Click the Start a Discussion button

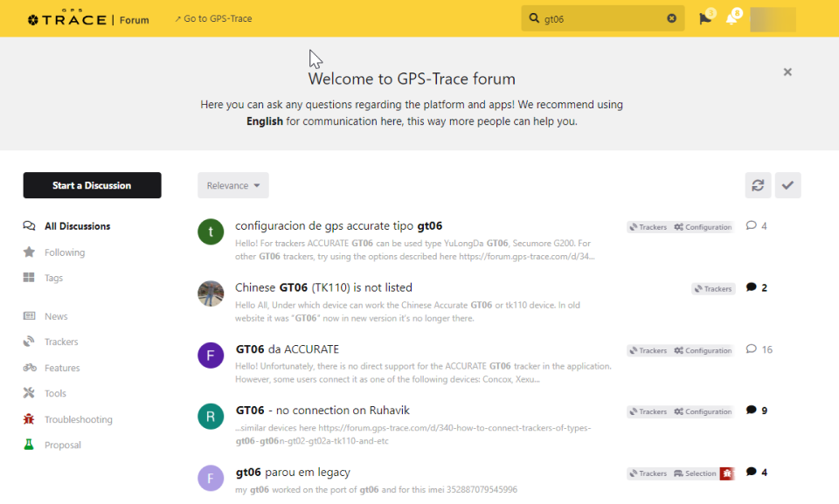(x=92, y=185)
